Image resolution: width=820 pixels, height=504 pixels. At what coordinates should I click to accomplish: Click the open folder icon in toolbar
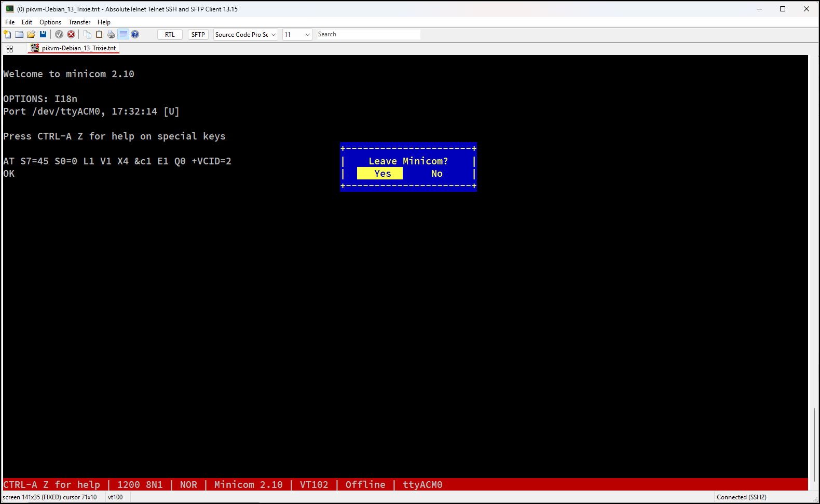pos(31,34)
